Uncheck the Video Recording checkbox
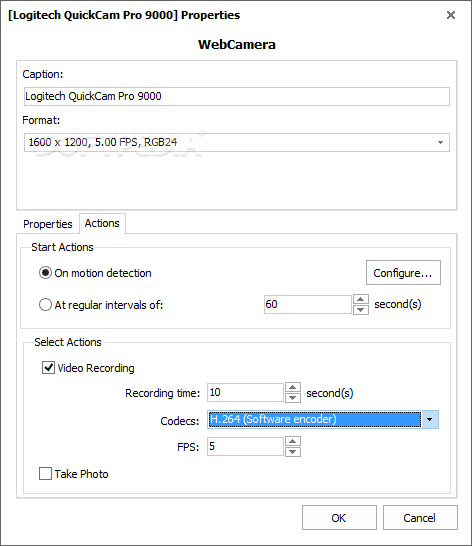Image resolution: width=472 pixels, height=546 pixels. pyautogui.click(x=48, y=368)
